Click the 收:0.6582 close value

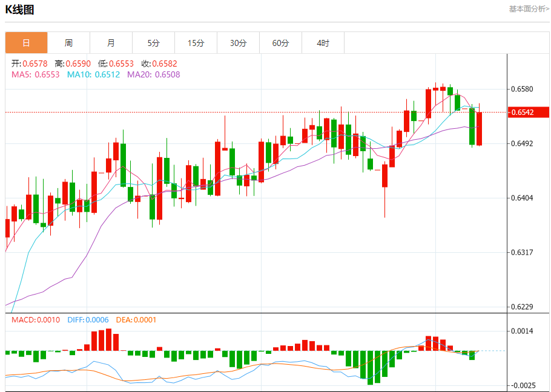click(159, 64)
